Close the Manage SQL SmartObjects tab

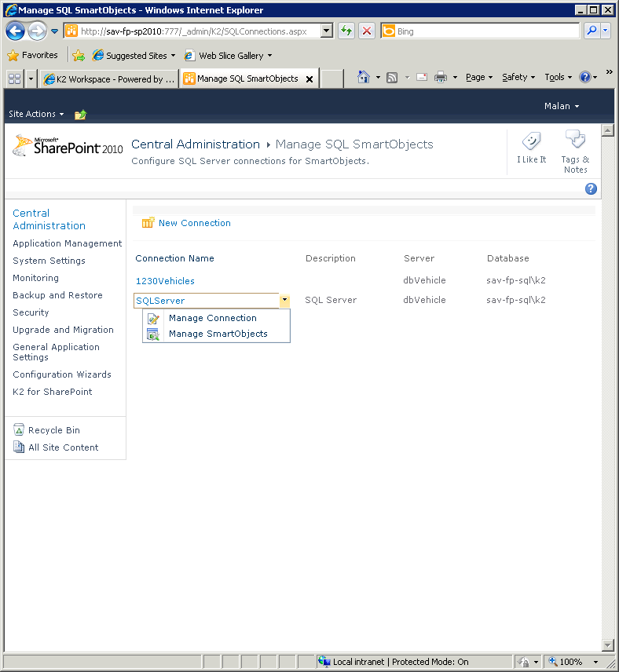309,79
